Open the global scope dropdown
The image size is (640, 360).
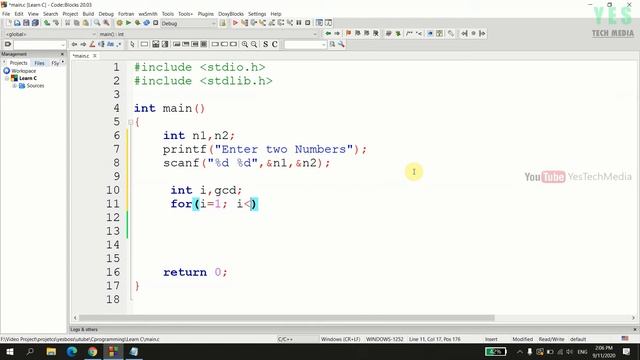(x=50, y=34)
